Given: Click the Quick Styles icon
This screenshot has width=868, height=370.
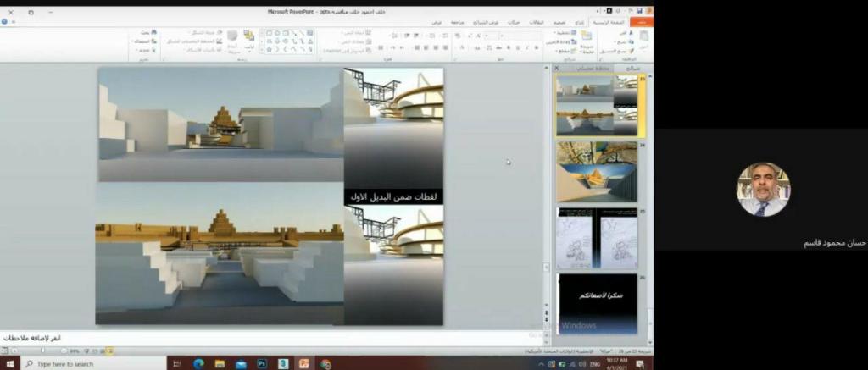Looking at the screenshot, I should 231,41.
